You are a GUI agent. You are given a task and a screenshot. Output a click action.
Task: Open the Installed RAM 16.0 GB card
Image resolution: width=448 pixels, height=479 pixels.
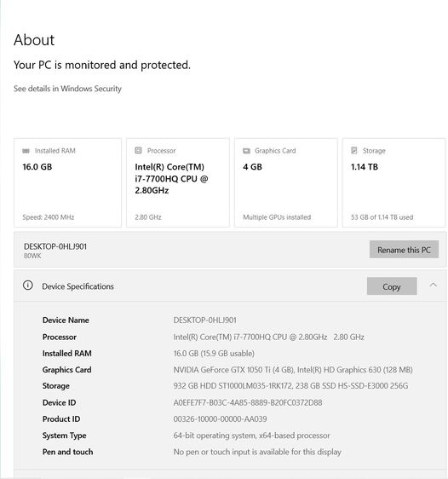67,182
